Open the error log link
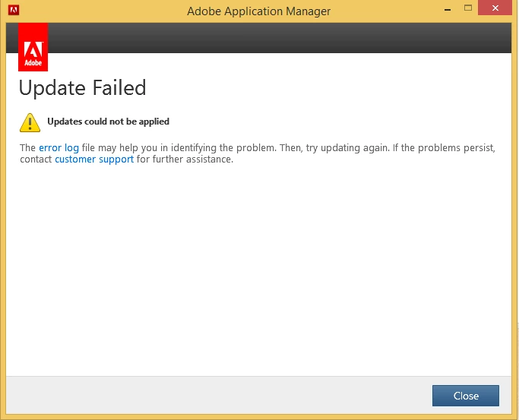Viewport: 519px width, 420px height. point(59,148)
